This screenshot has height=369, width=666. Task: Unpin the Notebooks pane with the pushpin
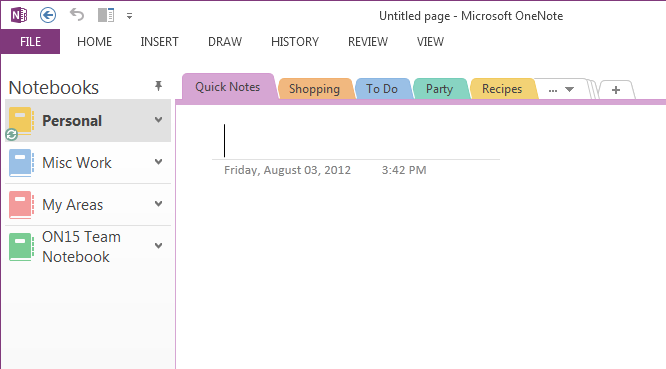[x=158, y=86]
